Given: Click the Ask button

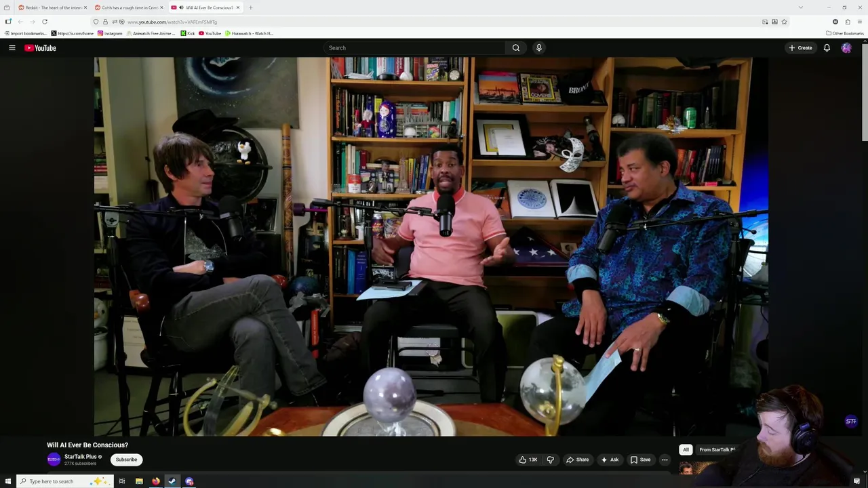Looking at the screenshot, I should point(610,460).
